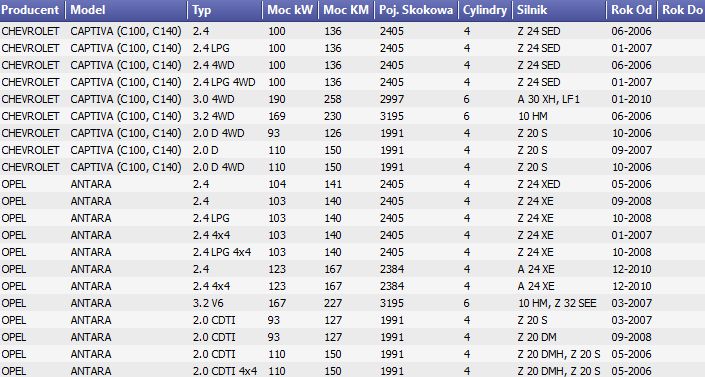Click the 'A 30 XH, LF1' engine cell
This screenshot has width=705, height=377.
[549, 99]
